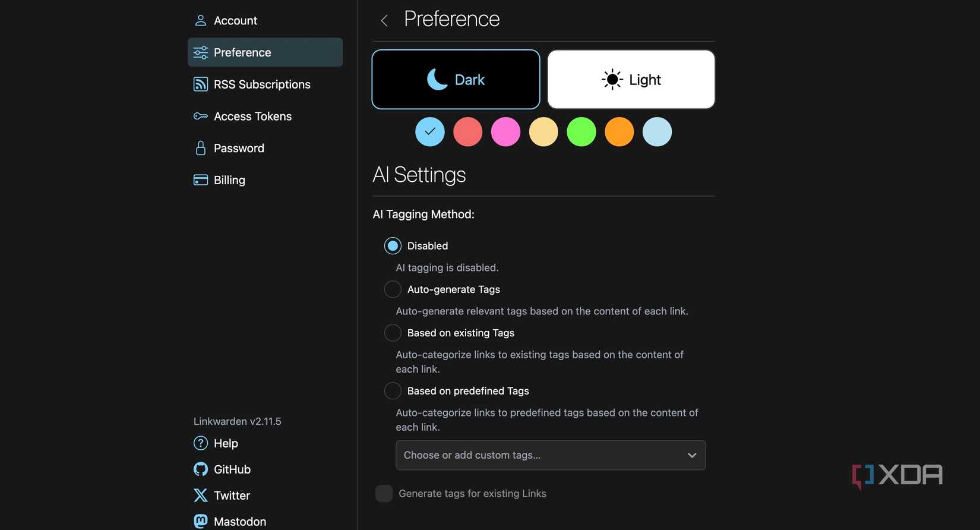Image resolution: width=980 pixels, height=530 pixels.
Task: Enable Based on existing Tags tagging
Action: [x=393, y=333]
